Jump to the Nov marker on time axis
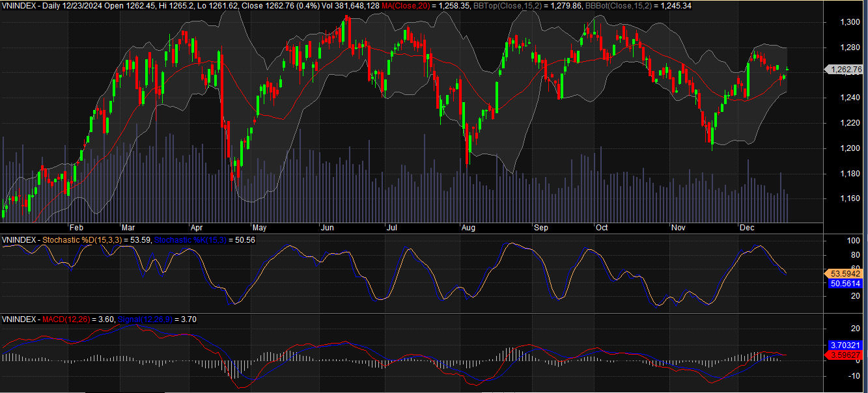Viewport: 868px width, 393px height. pos(679,228)
